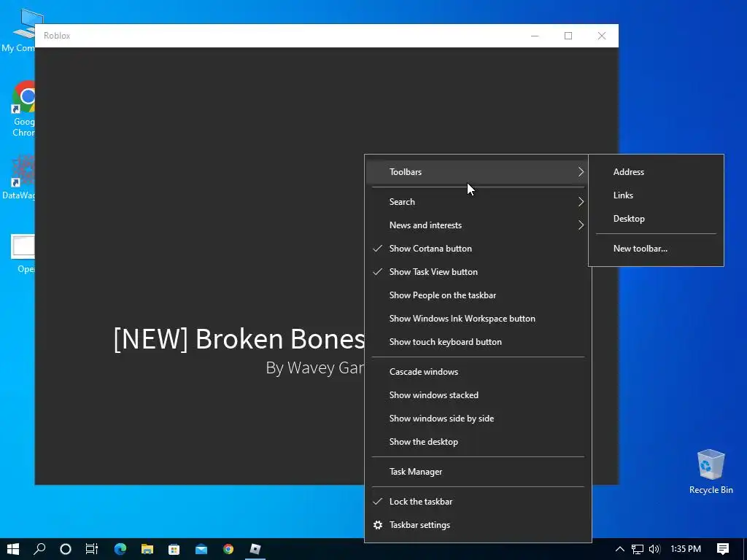This screenshot has width=747, height=560.
Task: Enable the Desktop toolbar
Action: click(x=656, y=219)
